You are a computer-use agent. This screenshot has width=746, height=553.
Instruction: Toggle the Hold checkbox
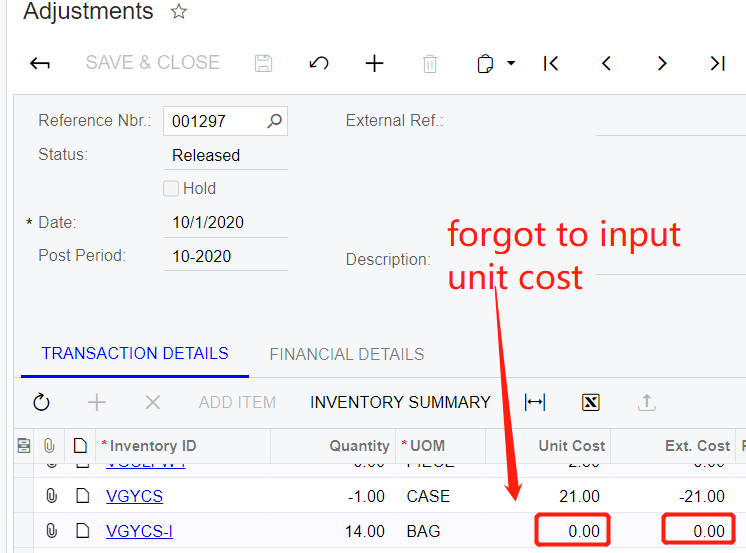tap(171, 188)
